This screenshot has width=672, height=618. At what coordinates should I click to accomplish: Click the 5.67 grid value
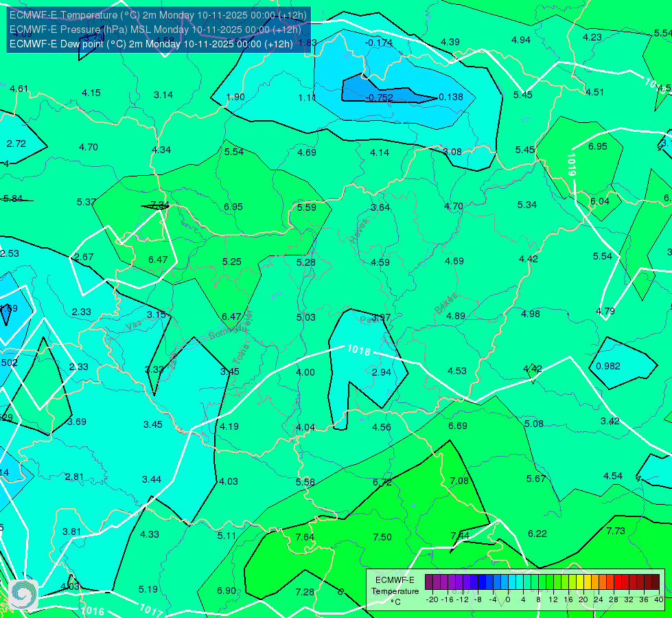(536, 479)
